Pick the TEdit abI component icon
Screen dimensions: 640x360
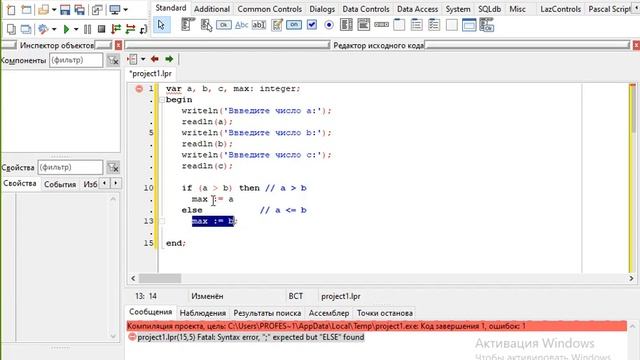tap(259, 25)
